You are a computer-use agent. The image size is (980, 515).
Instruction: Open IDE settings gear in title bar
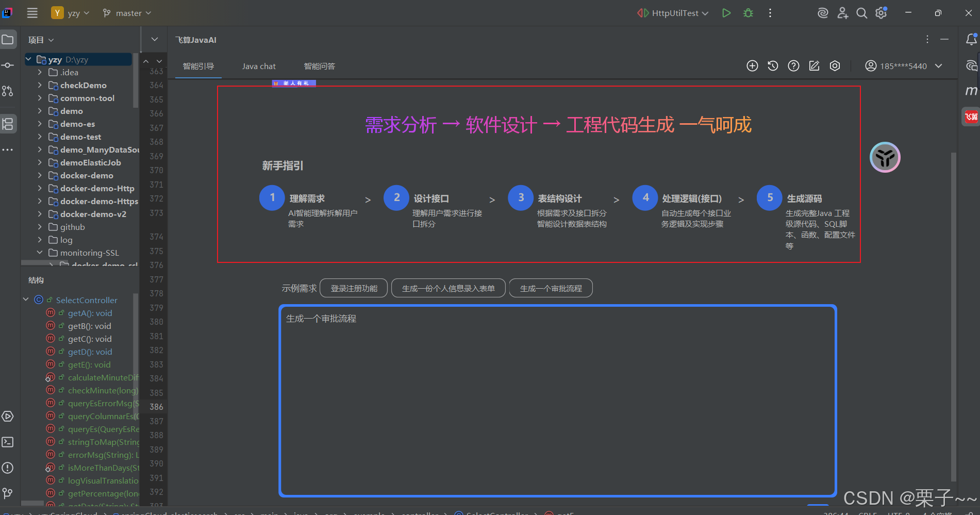coord(882,13)
